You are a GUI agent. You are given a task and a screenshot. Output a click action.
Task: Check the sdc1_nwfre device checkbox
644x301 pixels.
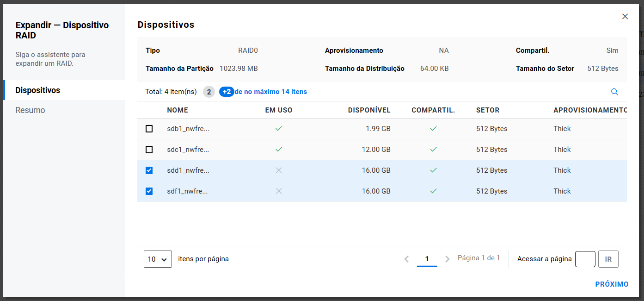[149, 150]
